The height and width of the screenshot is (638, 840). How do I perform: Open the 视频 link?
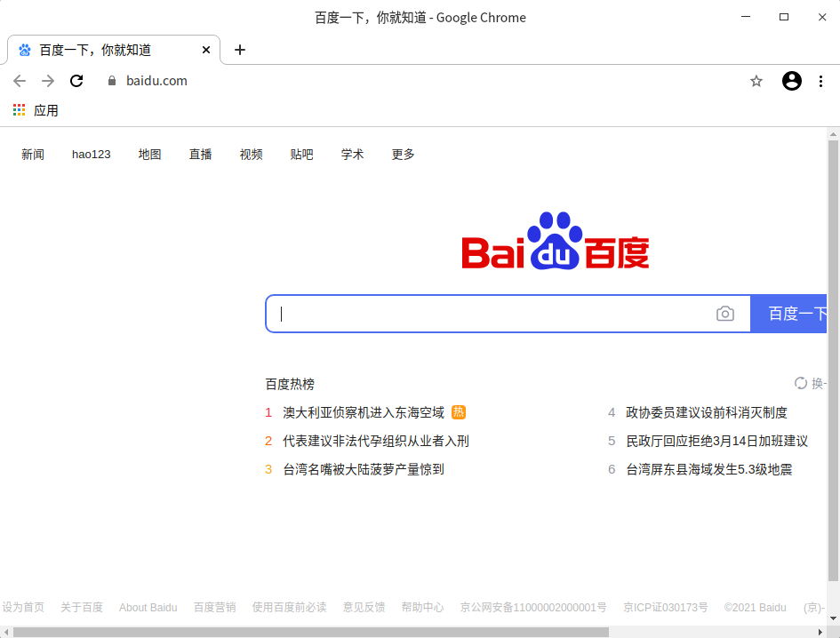pos(251,155)
